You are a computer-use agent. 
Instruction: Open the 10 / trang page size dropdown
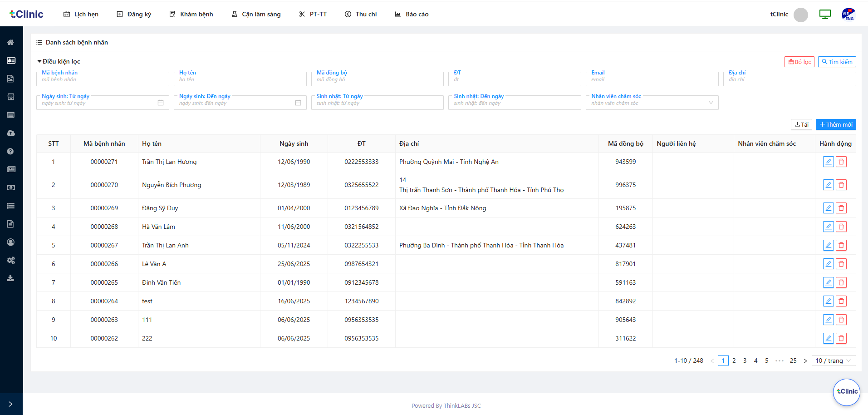pos(834,361)
